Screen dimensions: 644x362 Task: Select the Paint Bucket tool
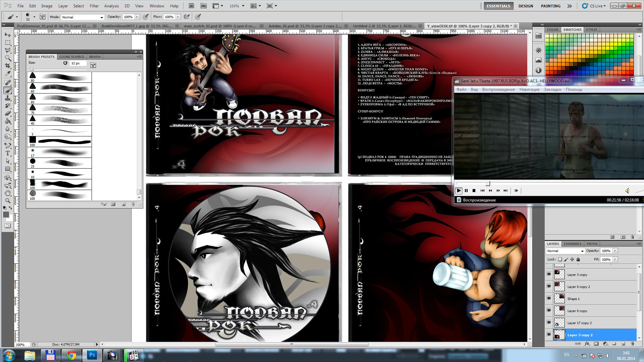8,121
